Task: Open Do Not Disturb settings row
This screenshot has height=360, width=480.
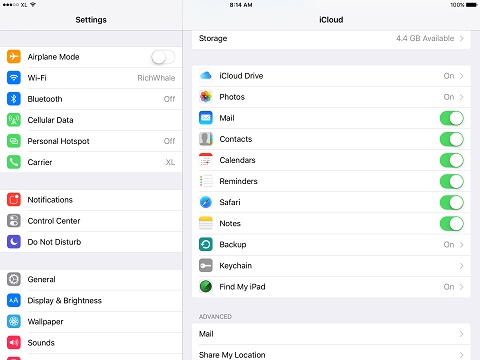Action: click(x=91, y=242)
